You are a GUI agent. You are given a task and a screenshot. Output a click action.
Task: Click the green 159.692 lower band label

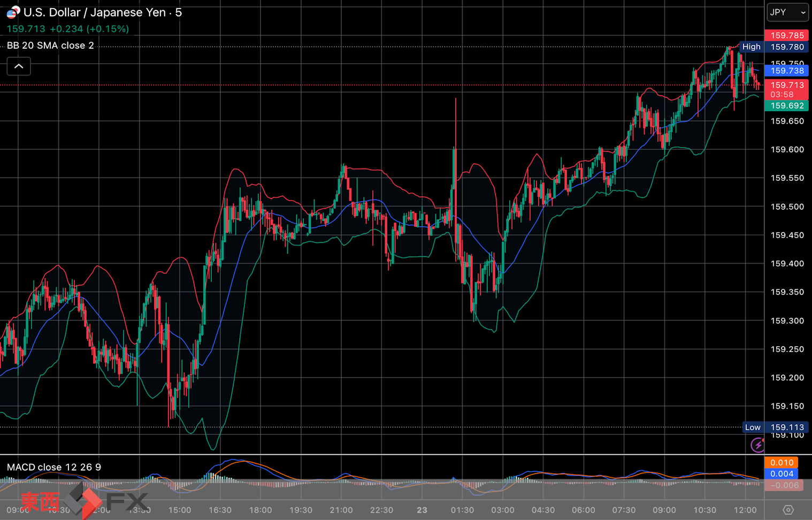(786, 106)
